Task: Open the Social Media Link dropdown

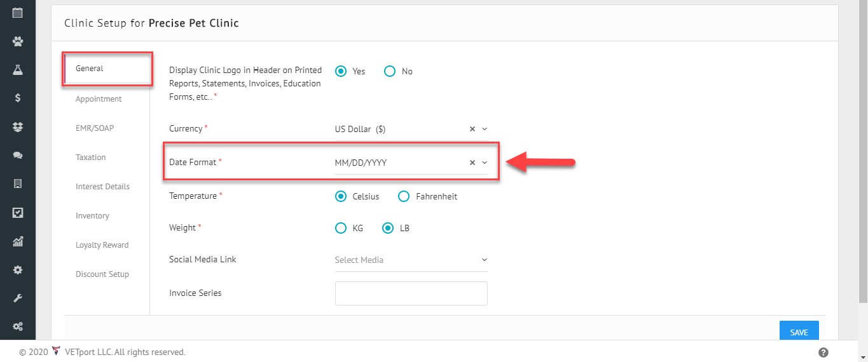Action: pyautogui.click(x=411, y=260)
